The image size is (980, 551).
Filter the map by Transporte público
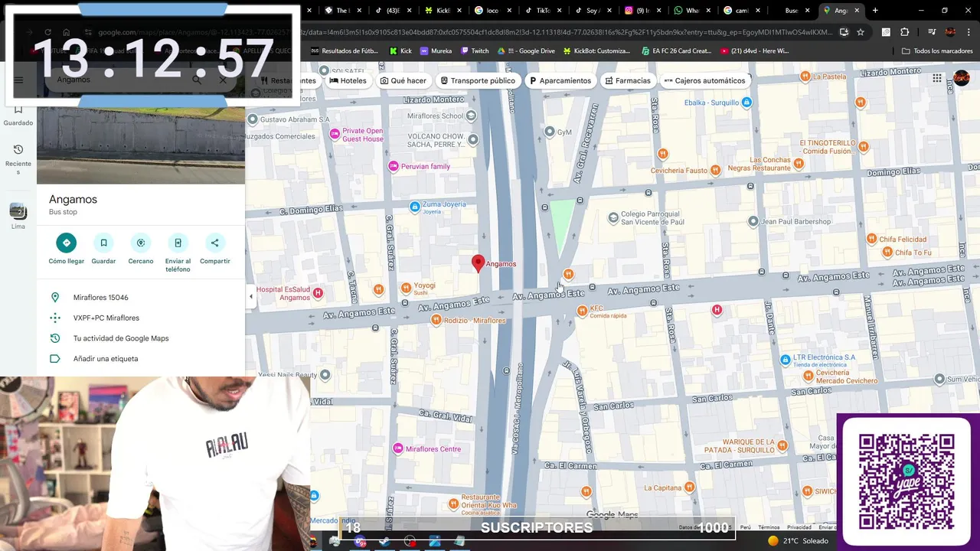point(478,80)
